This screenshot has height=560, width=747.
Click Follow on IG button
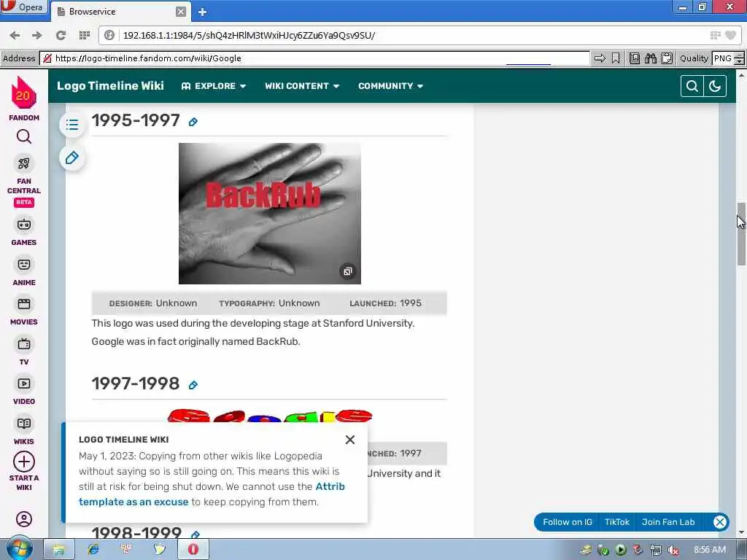568,522
